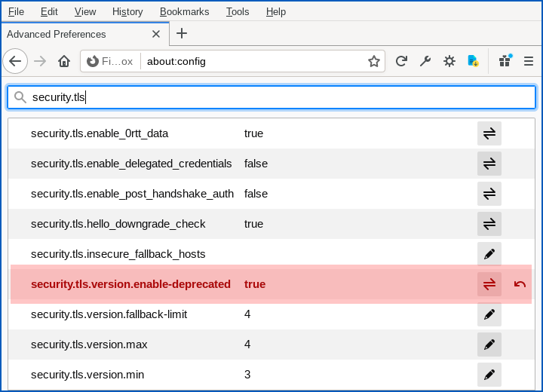Open the History menu
The image size is (543, 392).
127,11
